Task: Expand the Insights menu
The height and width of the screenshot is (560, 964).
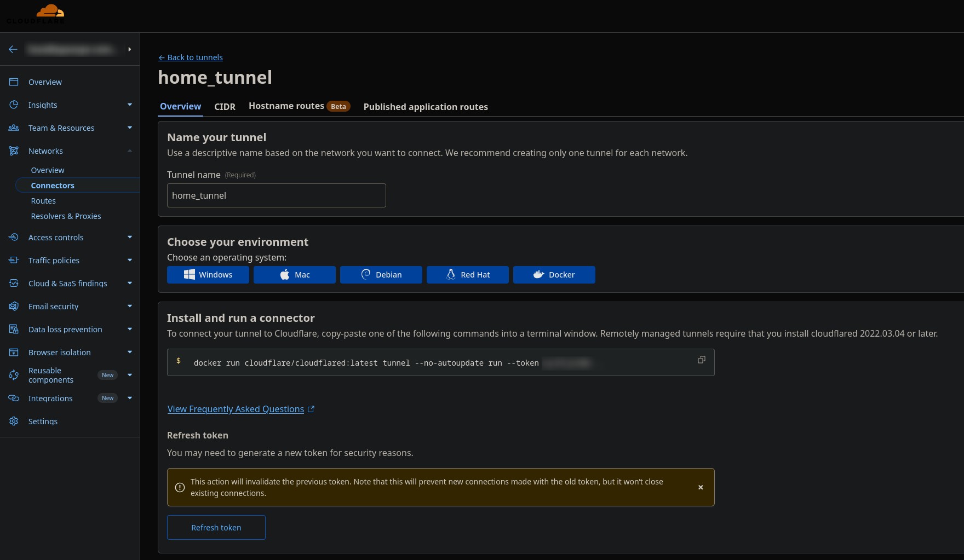Action: pyautogui.click(x=130, y=105)
